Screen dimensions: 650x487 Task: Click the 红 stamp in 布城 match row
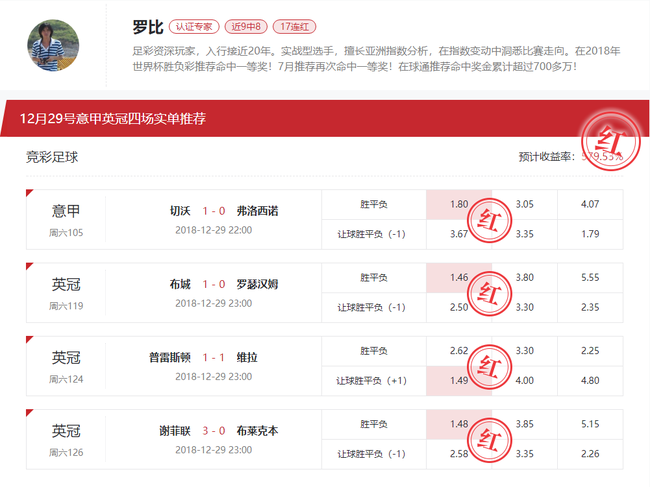tap(490, 294)
